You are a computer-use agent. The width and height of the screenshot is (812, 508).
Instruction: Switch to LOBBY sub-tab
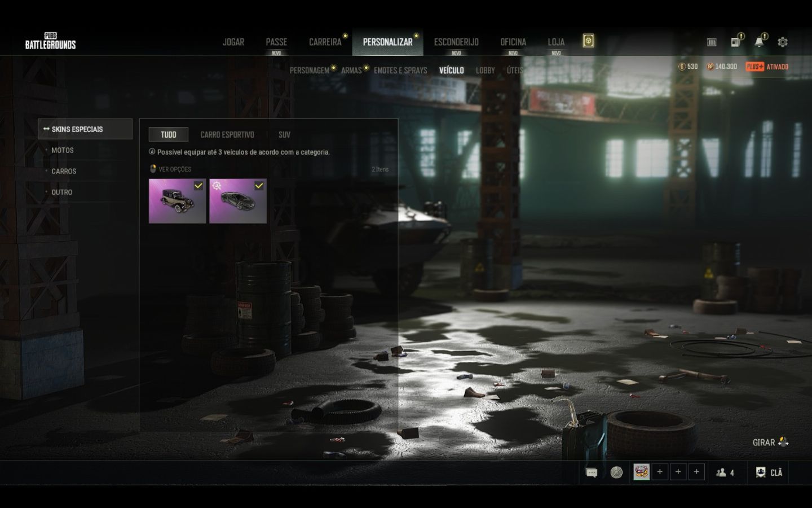pos(485,71)
